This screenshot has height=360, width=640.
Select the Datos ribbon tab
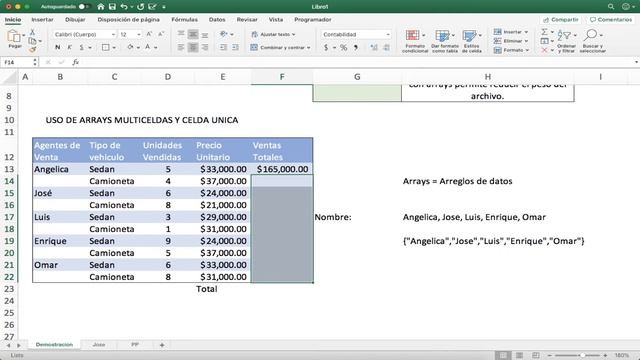(x=217, y=20)
